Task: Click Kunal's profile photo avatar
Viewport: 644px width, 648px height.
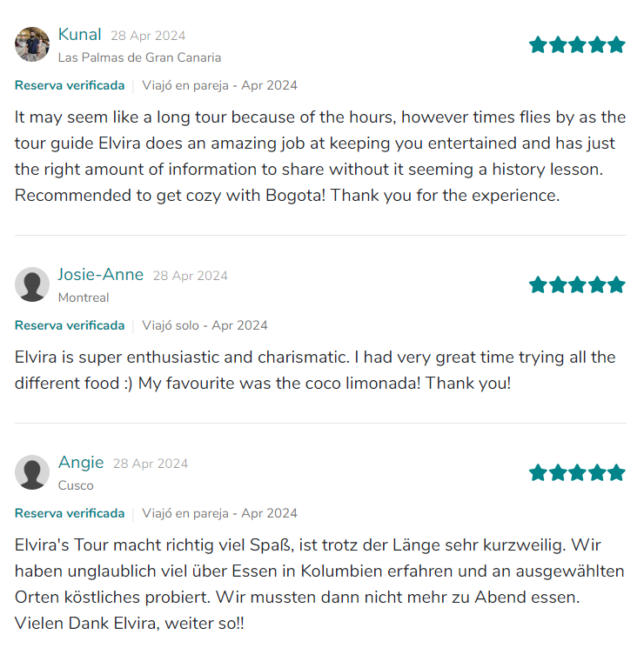Action: (x=32, y=44)
